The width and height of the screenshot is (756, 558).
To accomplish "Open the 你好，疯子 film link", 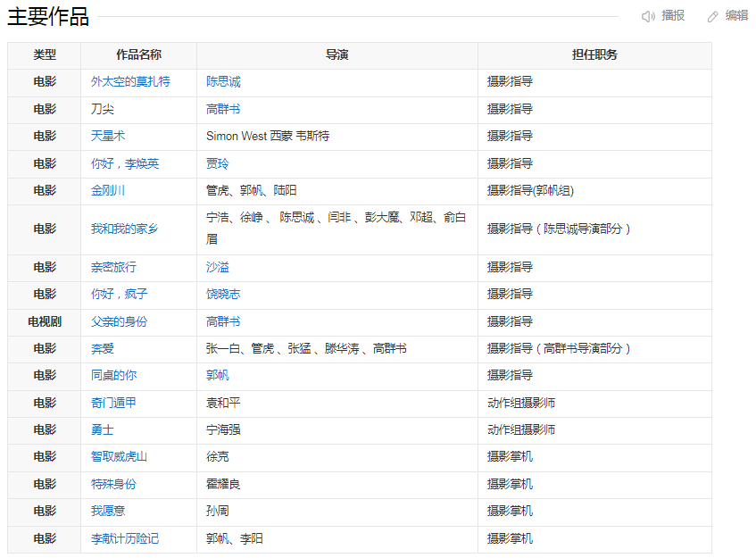I will [x=120, y=294].
